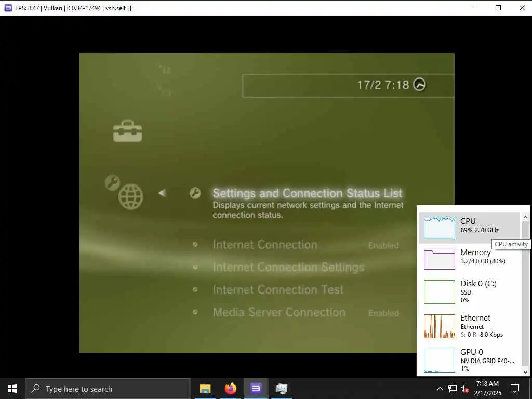Click the performance panel scroll down arrow

click(525, 371)
